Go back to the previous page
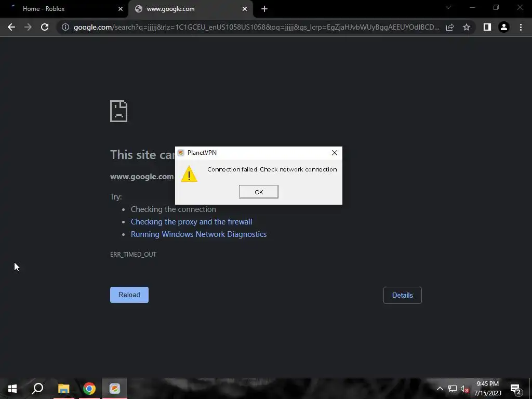Screen dimensions: 532x399 (11, 27)
